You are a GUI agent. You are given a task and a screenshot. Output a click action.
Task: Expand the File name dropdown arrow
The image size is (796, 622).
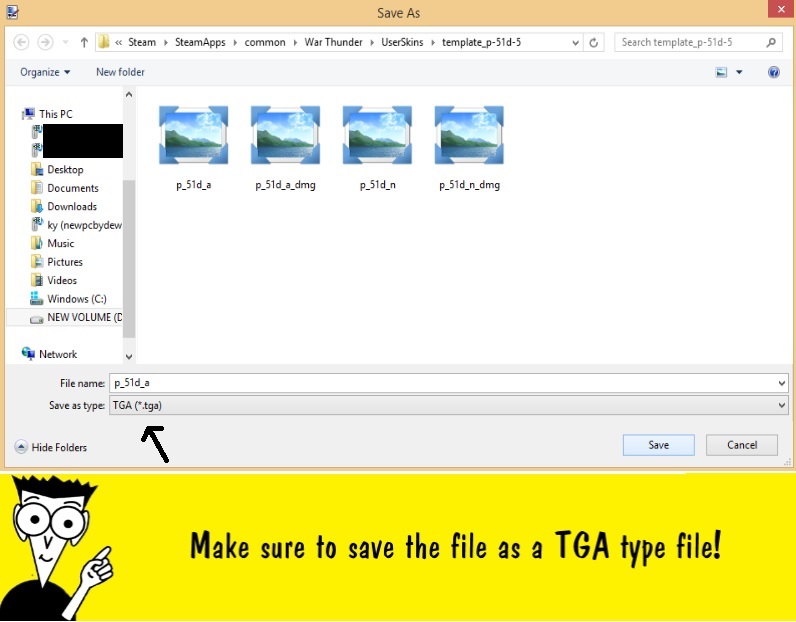click(x=782, y=383)
